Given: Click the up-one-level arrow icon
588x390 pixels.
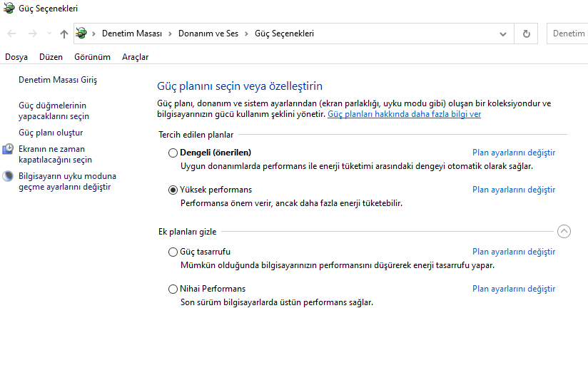Looking at the screenshot, I should pos(64,34).
